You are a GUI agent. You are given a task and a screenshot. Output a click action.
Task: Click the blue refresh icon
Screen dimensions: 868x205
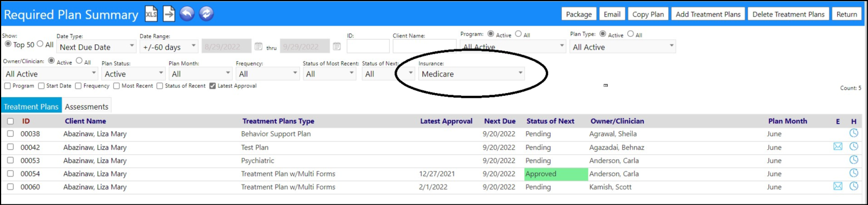[x=206, y=14]
